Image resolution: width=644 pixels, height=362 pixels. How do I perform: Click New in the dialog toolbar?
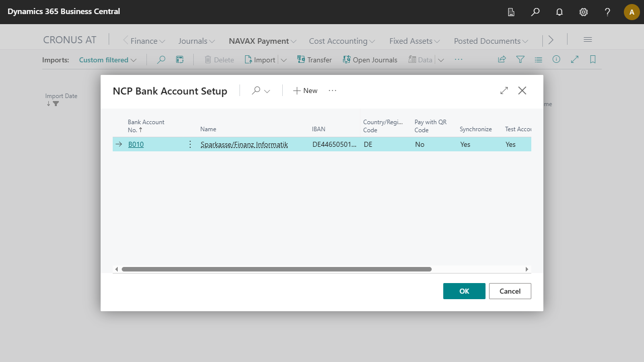pos(305,90)
